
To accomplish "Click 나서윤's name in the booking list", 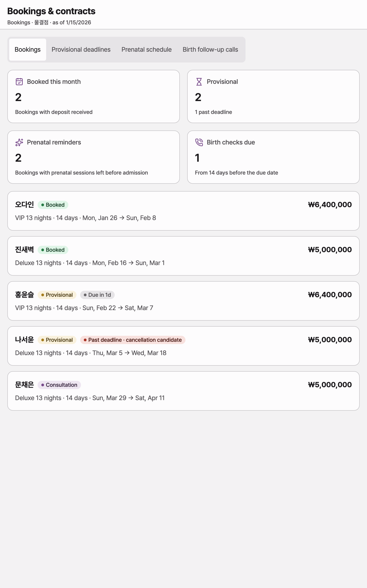I will pos(25,340).
